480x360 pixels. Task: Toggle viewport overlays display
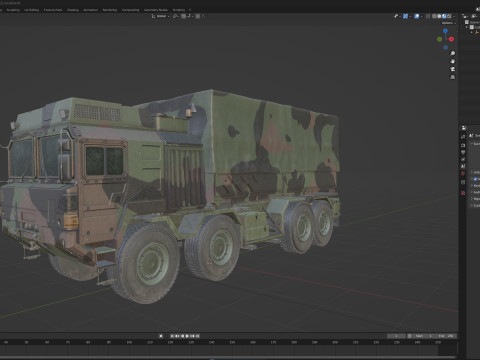pos(417,16)
